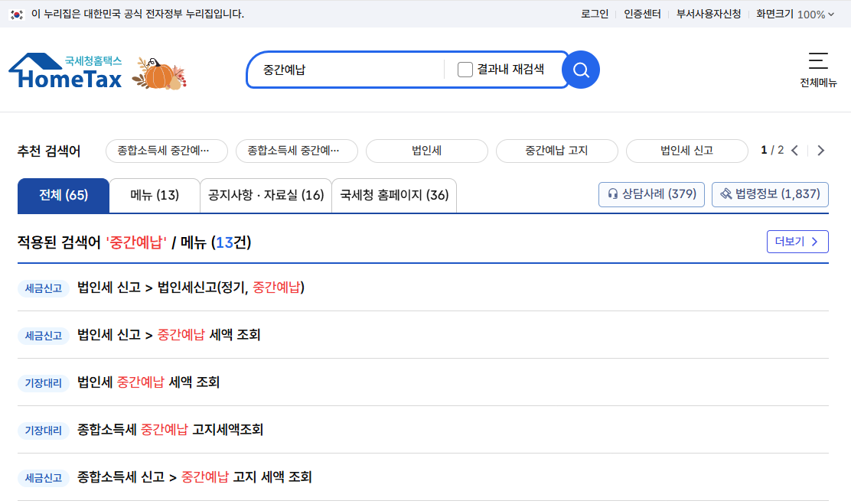
Task: Show next page of recommended keywords
Action: point(820,151)
